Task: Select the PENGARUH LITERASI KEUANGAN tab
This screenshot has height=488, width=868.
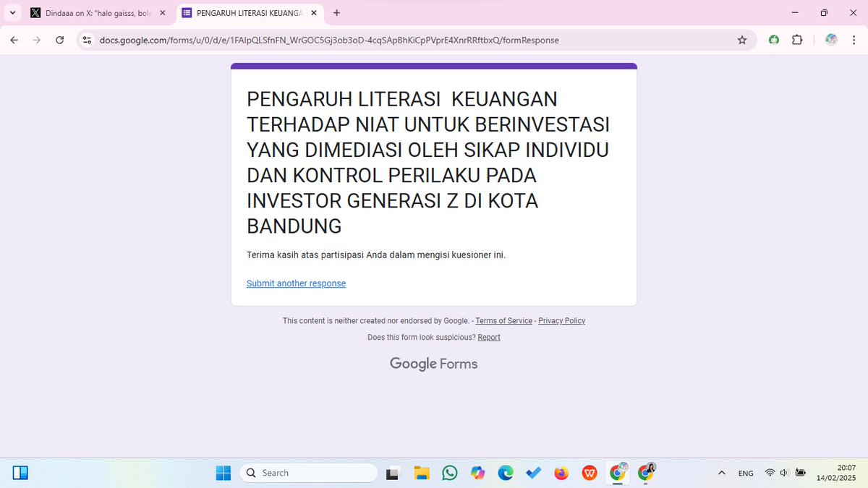Action: [x=250, y=13]
